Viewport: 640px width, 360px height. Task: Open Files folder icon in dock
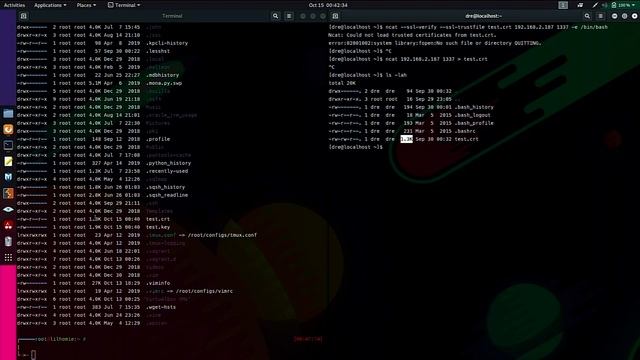(x=8, y=113)
